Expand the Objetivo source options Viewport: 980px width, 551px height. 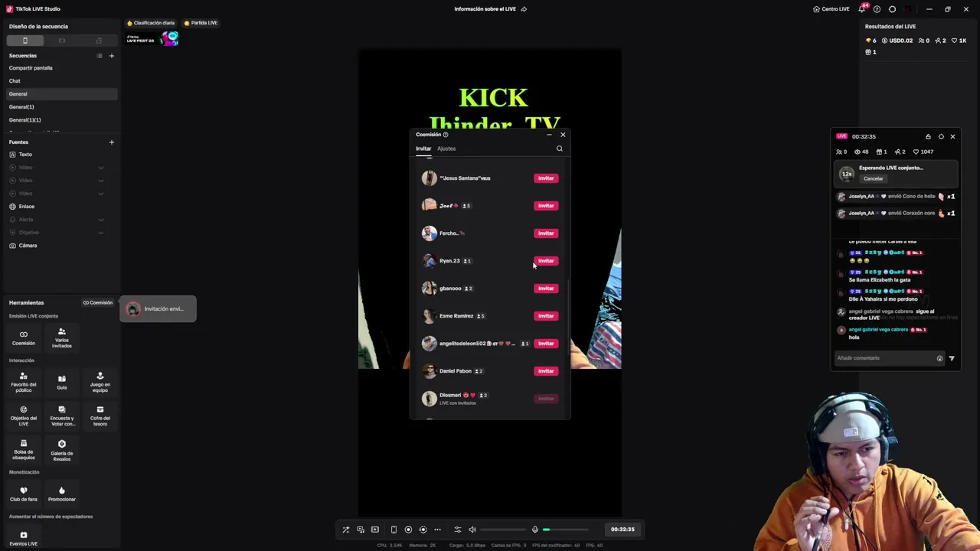pos(100,233)
